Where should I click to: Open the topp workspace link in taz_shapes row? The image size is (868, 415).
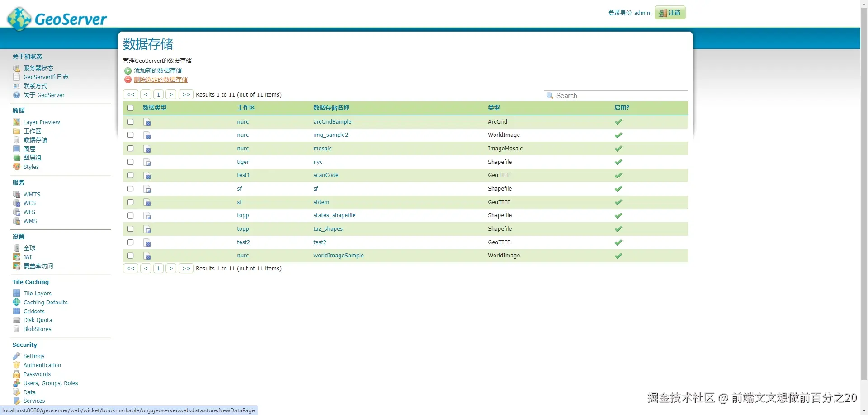(x=243, y=229)
